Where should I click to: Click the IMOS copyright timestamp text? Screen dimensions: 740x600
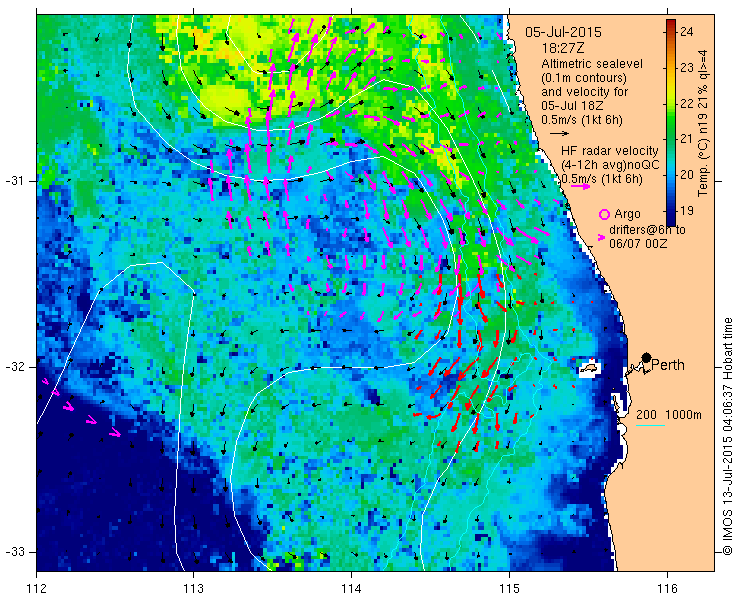pos(728,436)
